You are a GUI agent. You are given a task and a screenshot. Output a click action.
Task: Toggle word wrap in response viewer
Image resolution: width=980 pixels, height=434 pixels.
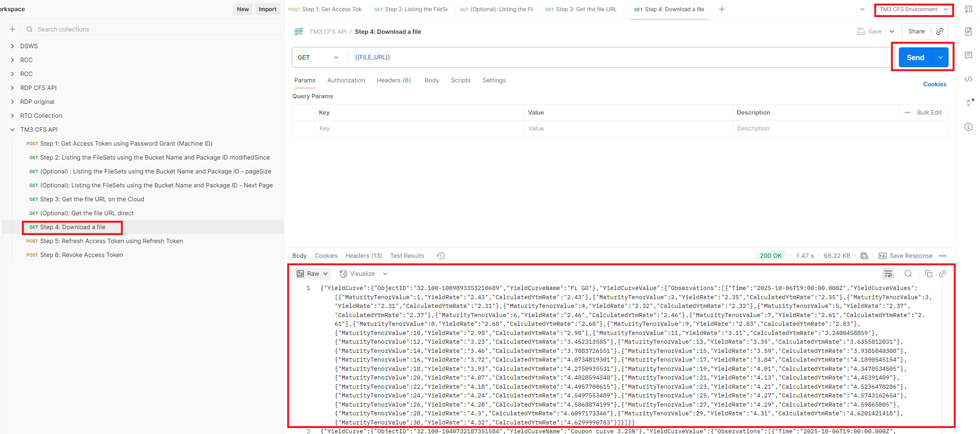pos(888,274)
